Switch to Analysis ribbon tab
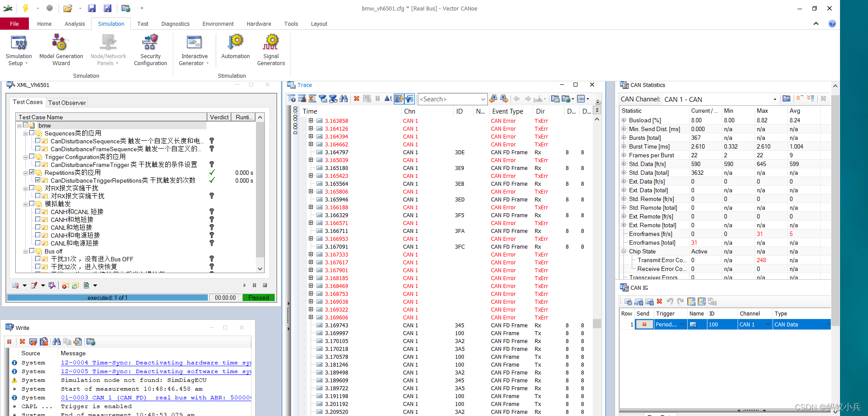The height and width of the screenshot is (416, 868). [x=75, y=24]
